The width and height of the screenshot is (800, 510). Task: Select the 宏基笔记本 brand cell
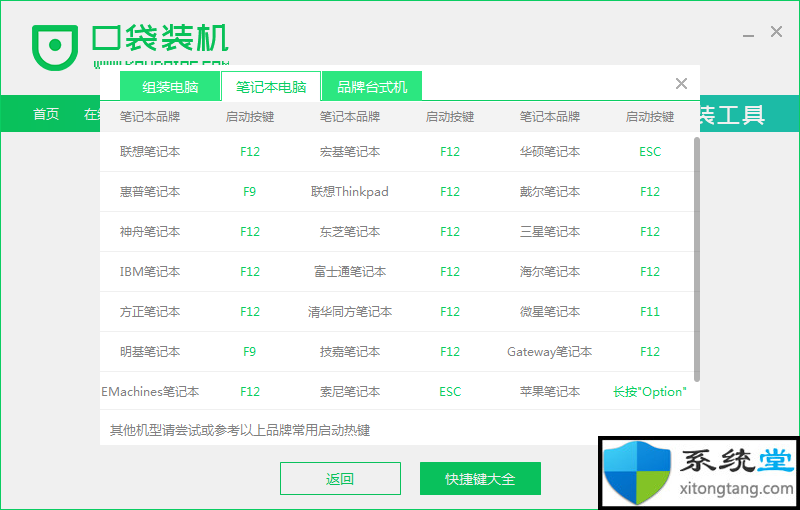point(350,151)
